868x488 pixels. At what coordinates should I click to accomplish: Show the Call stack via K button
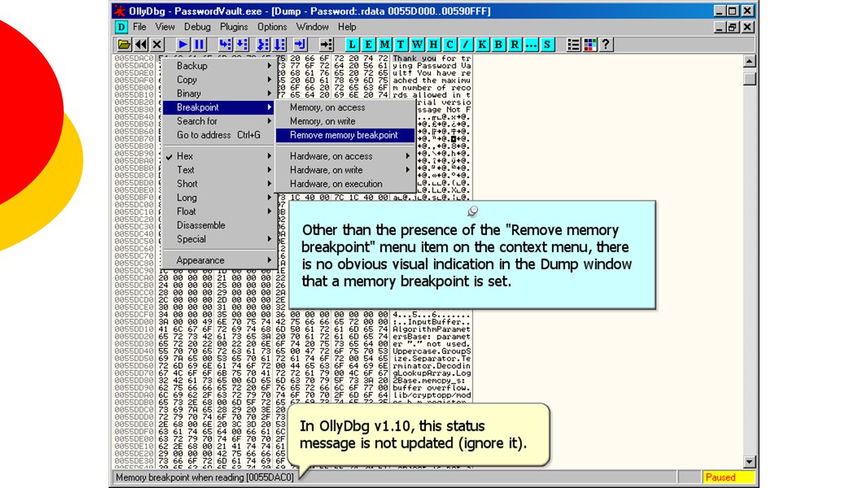pyautogui.click(x=482, y=45)
